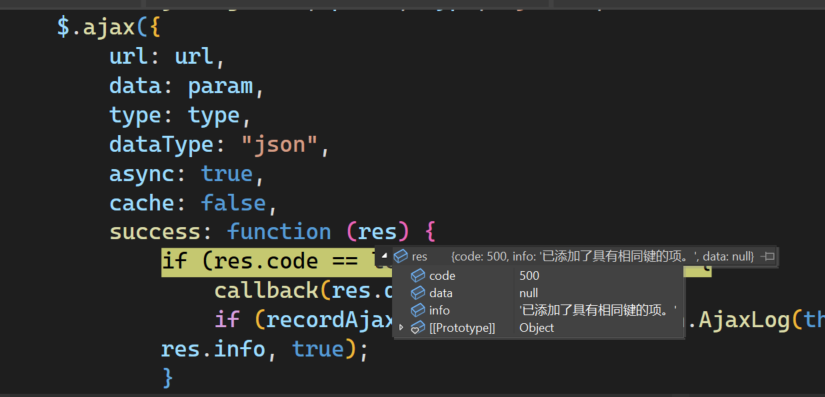Select the code value 500 in datatip
825x397 pixels.
pyautogui.click(x=529, y=276)
